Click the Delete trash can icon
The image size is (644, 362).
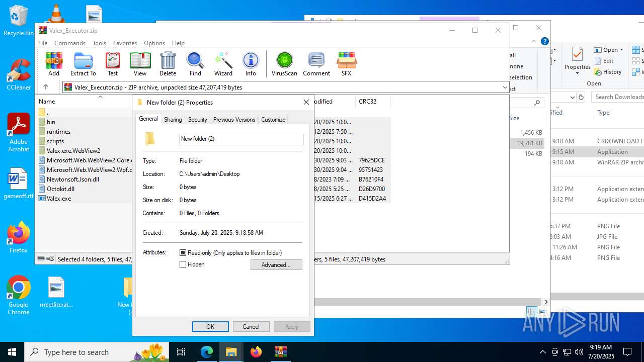(168, 64)
